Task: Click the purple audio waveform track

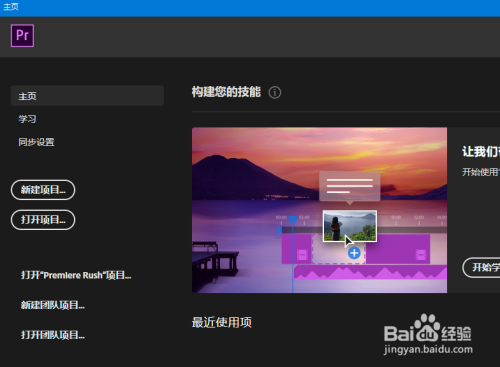Action: click(x=370, y=272)
